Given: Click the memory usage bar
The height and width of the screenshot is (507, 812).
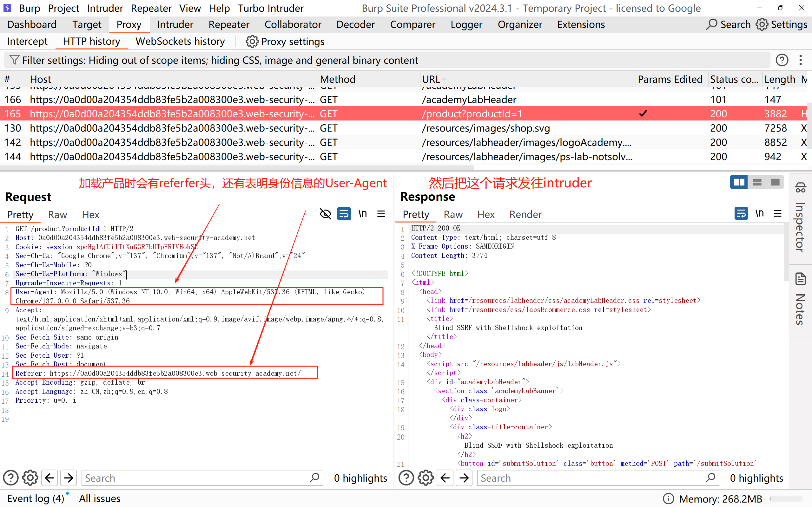Looking at the screenshot, I should pyautogui.click(x=786, y=499).
